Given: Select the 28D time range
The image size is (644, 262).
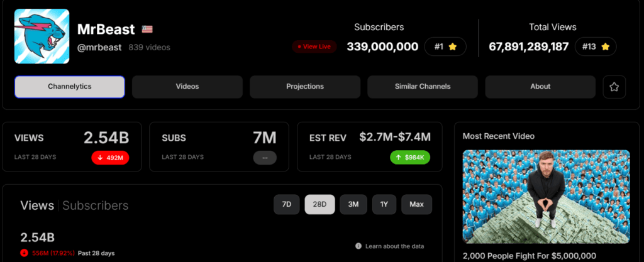Looking at the screenshot, I should coord(319,204).
